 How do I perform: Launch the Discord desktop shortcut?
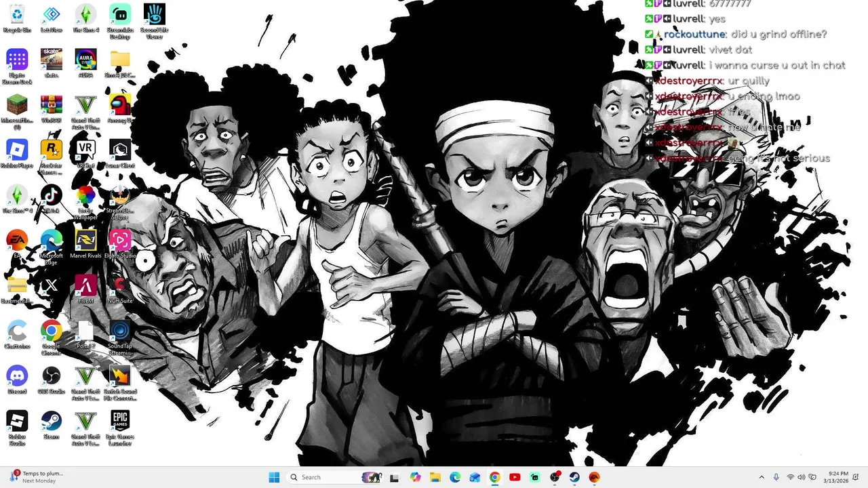(17, 379)
